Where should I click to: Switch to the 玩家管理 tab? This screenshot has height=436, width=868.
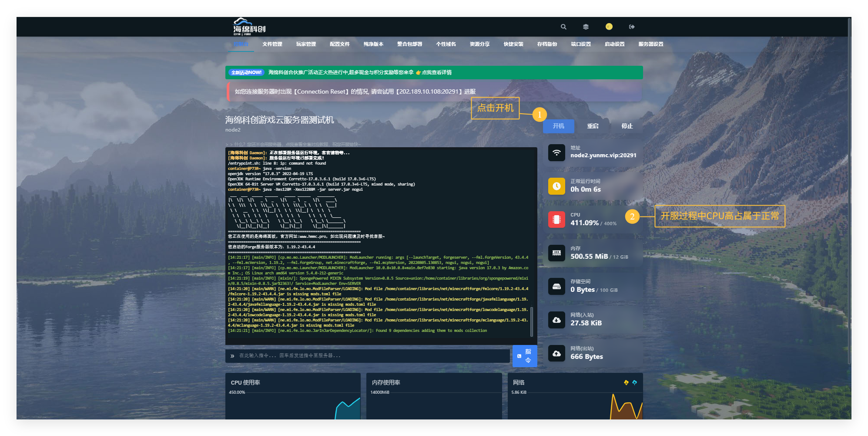(x=306, y=44)
